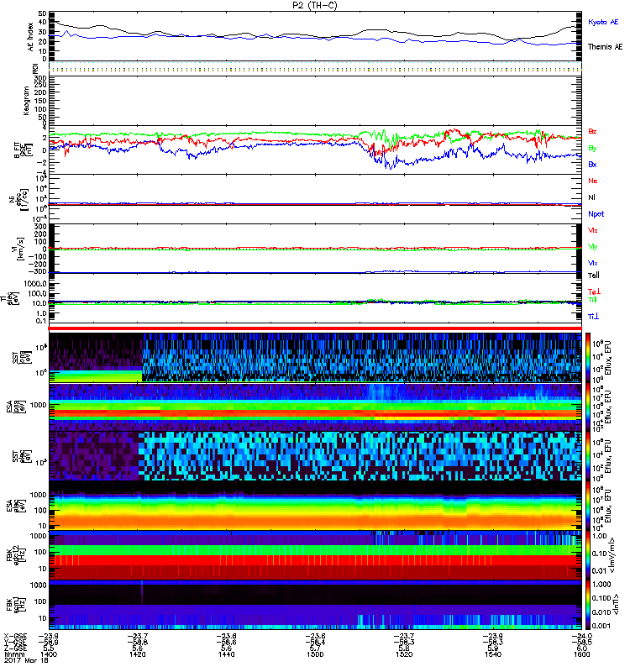Click the FBK edc12 spectrogram panel
The height and width of the screenshot is (672, 630).
pos(315,555)
